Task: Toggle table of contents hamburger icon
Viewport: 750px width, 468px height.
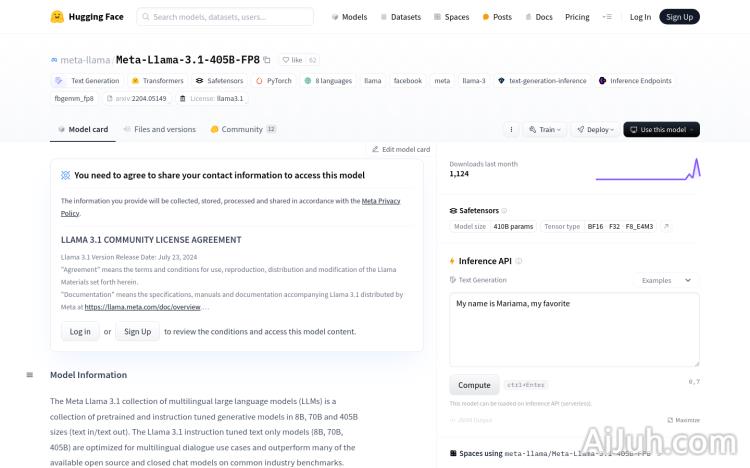Action: click(x=30, y=375)
